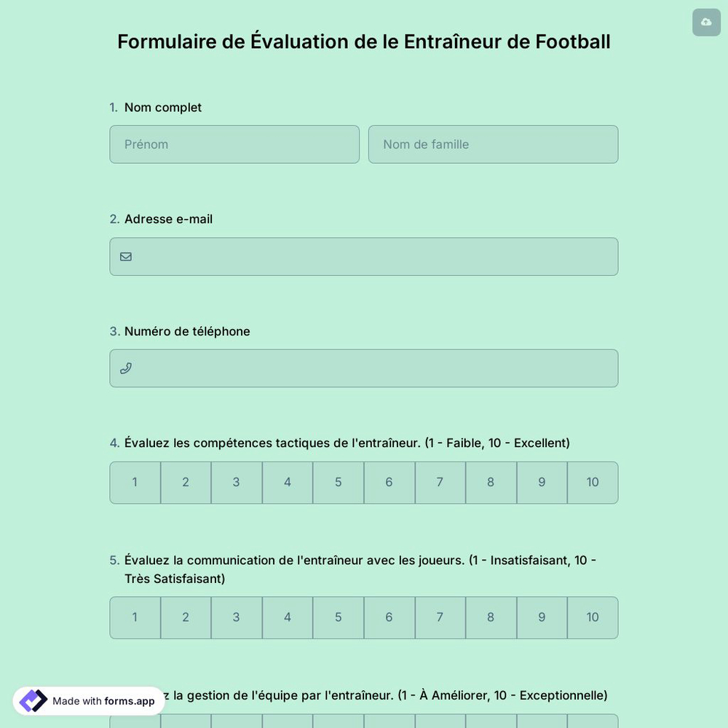Select rating 1 on the tactical skills scale

coord(135,482)
